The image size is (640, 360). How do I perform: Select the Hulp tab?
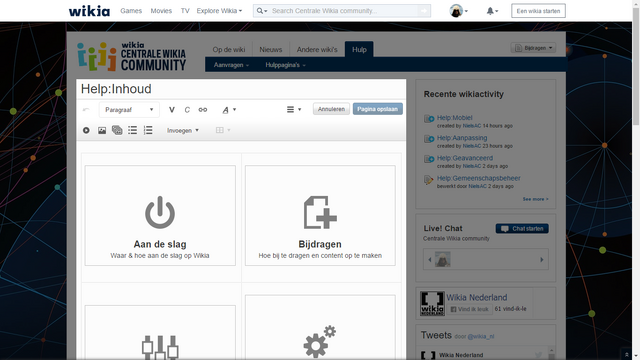click(x=359, y=49)
